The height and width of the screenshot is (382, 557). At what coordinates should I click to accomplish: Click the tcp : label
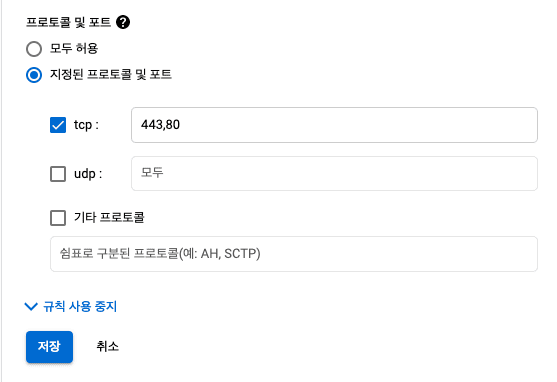coord(86,125)
